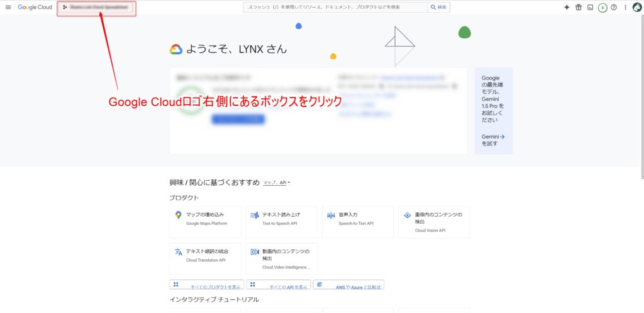Click すべてのプロダクトを表示 button
Screen dimensions: 644x313
click(207, 286)
